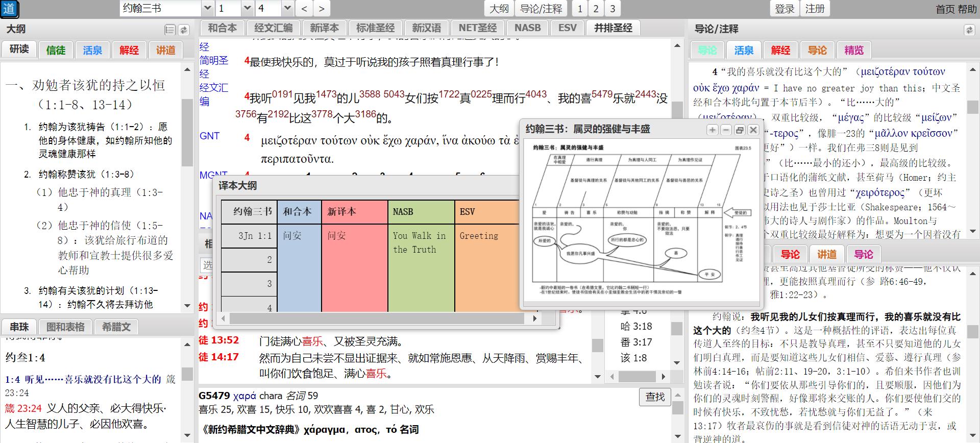Viewport: 980px width, 443px height.
Task: Open the chapter dropdown showing 1
Action: pos(248,9)
